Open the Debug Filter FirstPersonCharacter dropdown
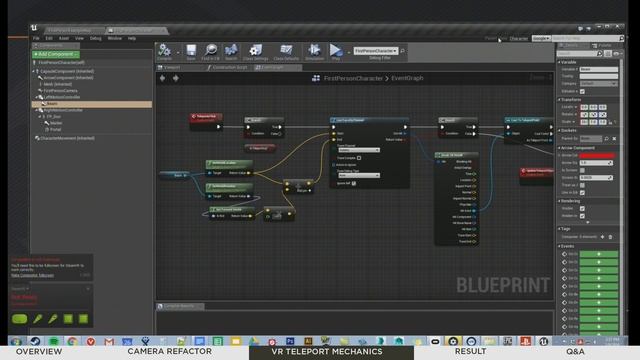This screenshot has height=360, width=640. click(376, 51)
